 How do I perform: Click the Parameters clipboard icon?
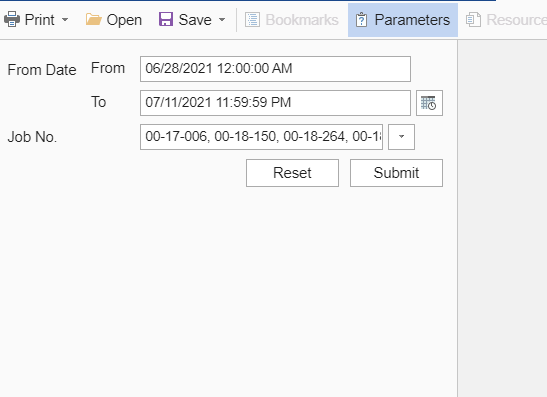pos(361,20)
